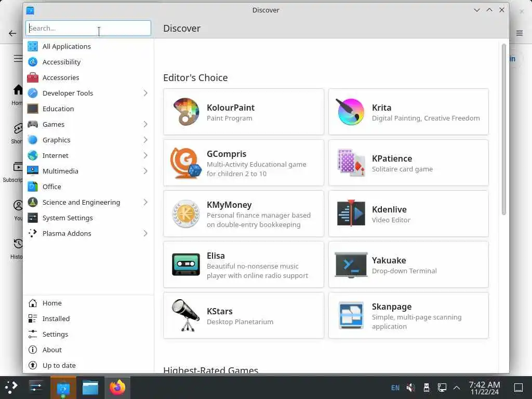Open the About page
This screenshot has height=399, width=532.
click(88, 350)
